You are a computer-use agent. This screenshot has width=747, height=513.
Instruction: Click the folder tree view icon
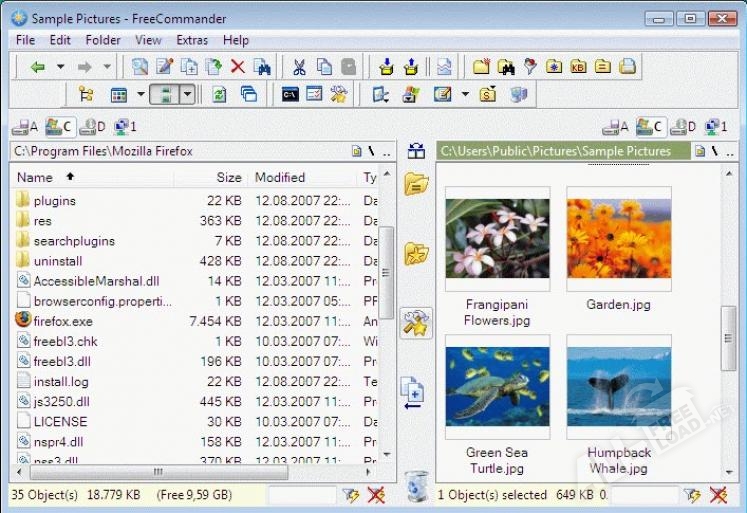tap(86, 94)
